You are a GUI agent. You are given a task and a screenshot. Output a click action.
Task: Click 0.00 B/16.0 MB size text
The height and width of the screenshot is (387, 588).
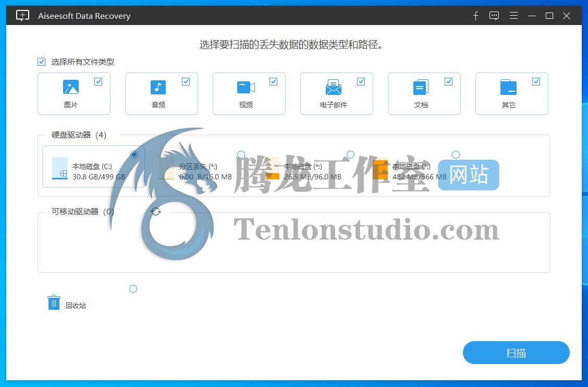pyautogui.click(x=205, y=177)
